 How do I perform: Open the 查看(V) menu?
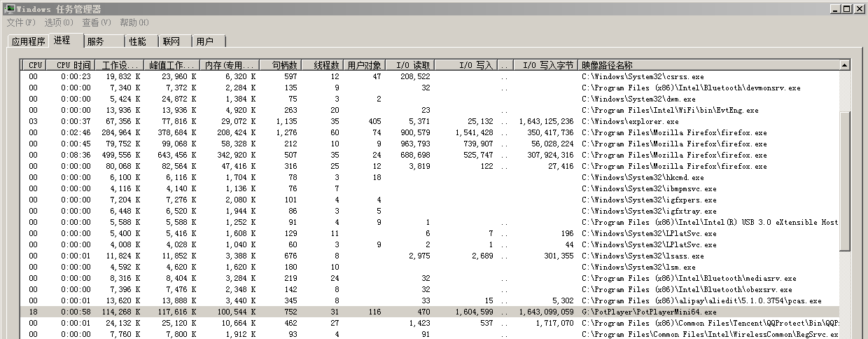click(x=97, y=23)
